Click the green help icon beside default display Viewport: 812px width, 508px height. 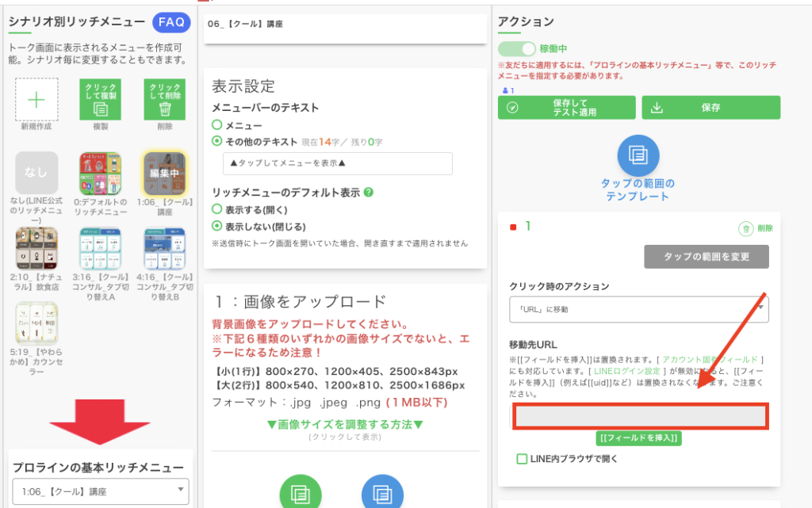[369, 193]
